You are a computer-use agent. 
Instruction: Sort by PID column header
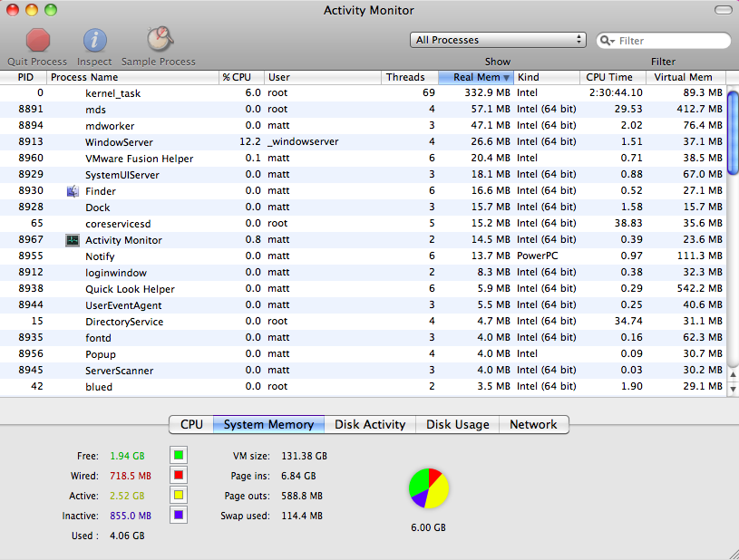pyautogui.click(x=24, y=77)
